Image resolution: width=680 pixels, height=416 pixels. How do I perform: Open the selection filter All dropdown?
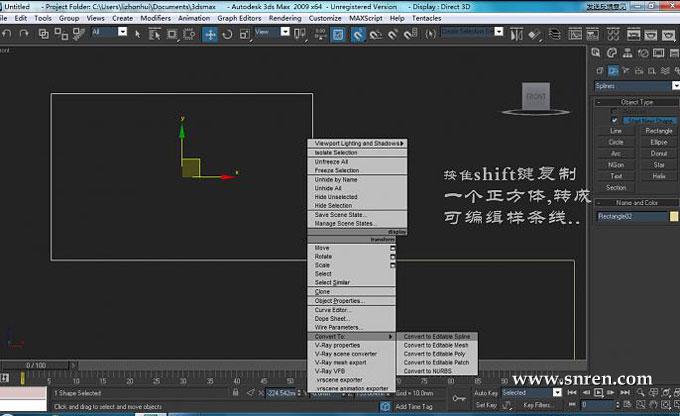(122, 32)
